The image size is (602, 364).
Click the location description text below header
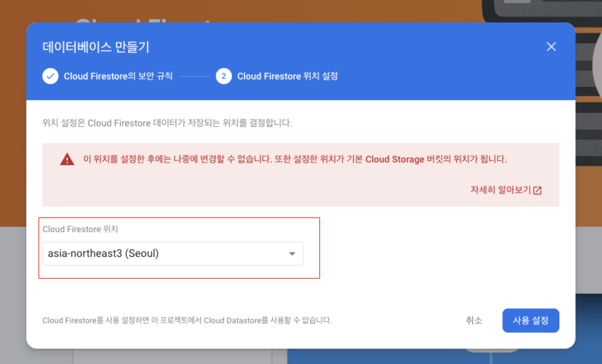point(167,123)
